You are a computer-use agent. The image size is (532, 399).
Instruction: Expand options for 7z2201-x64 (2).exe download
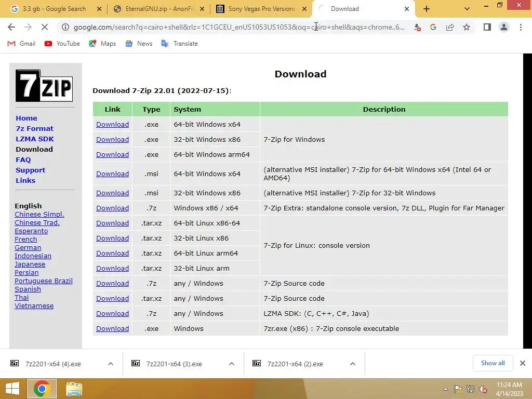point(353,364)
